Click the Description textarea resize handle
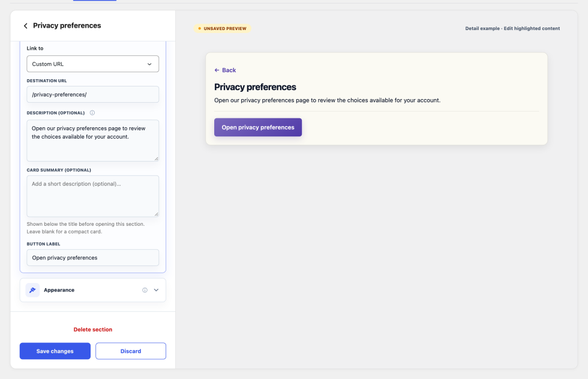The width and height of the screenshot is (588, 379). (x=157, y=159)
